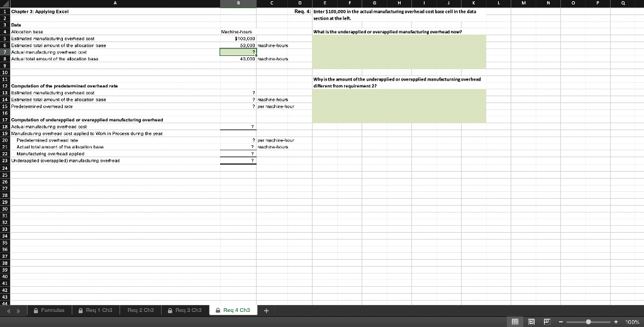Viewport: 644px width, 327px height.
Task: Select the 'Predetermined overhead rate' label in row 15
Action: pos(42,106)
